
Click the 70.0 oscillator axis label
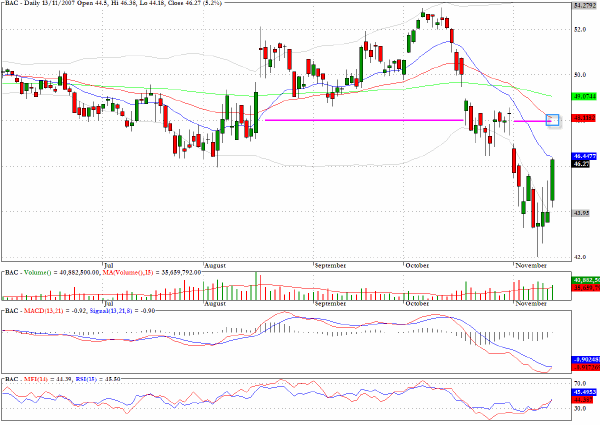[x=580, y=383]
